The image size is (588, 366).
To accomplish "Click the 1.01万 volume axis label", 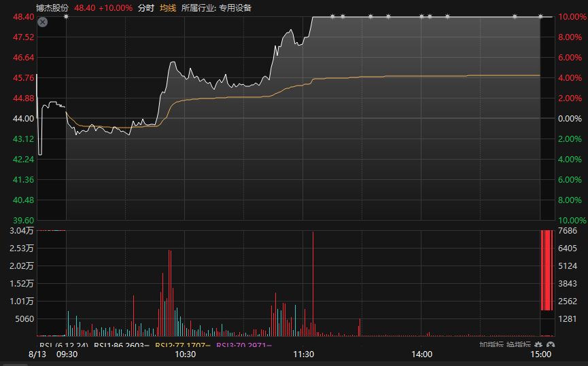I will [22, 301].
